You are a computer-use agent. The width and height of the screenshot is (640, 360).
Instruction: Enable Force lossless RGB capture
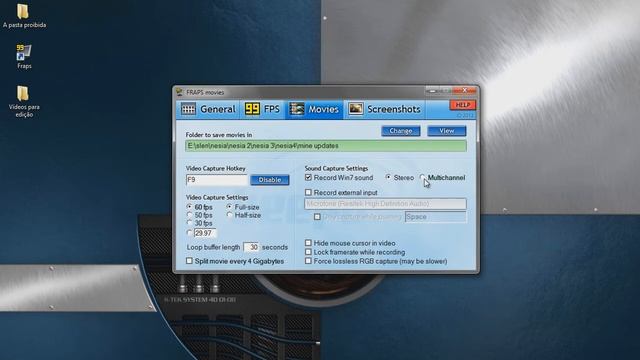tap(376, 261)
